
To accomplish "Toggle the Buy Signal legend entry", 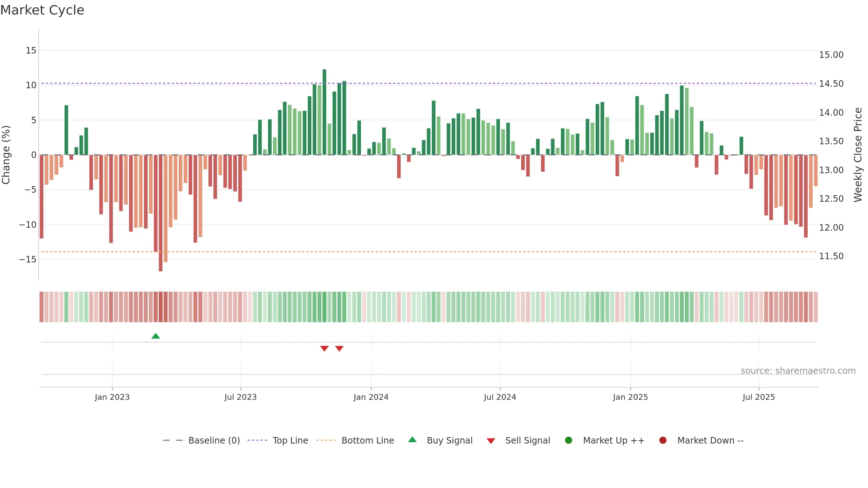I will point(440,440).
